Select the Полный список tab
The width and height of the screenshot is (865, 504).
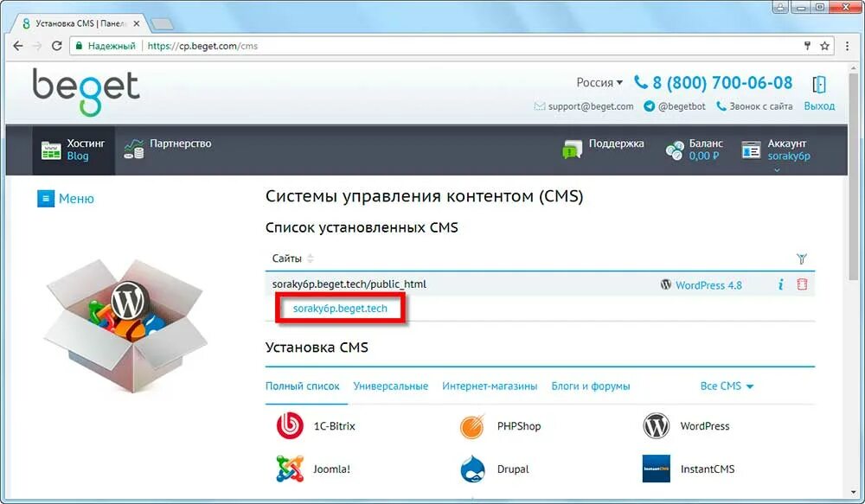(x=302, y=386)
